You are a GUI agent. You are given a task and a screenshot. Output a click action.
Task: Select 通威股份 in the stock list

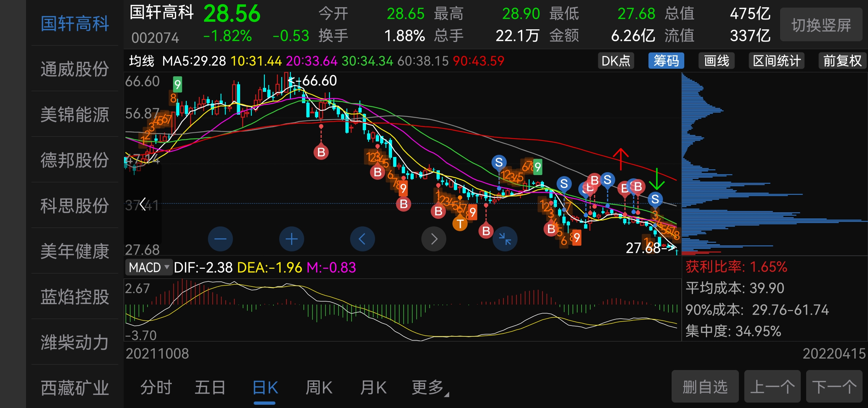(x=75, y=69)
